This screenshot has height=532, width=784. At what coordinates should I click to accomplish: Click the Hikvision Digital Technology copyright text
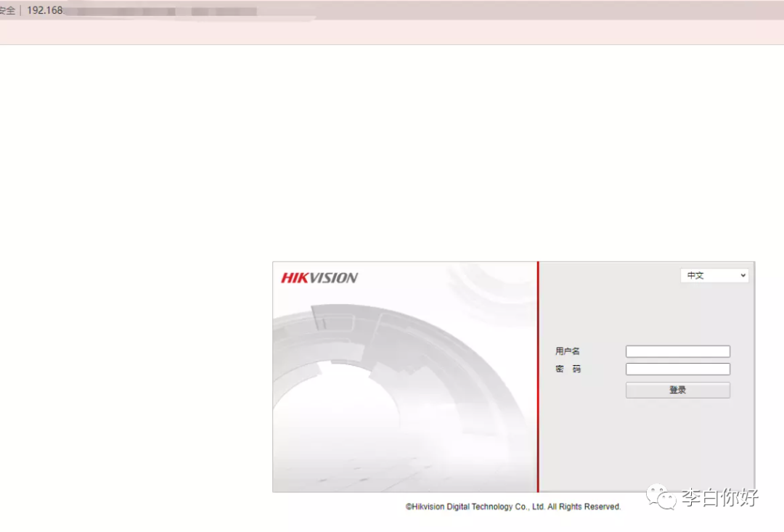pyautogui.click(x=513, y=507)
